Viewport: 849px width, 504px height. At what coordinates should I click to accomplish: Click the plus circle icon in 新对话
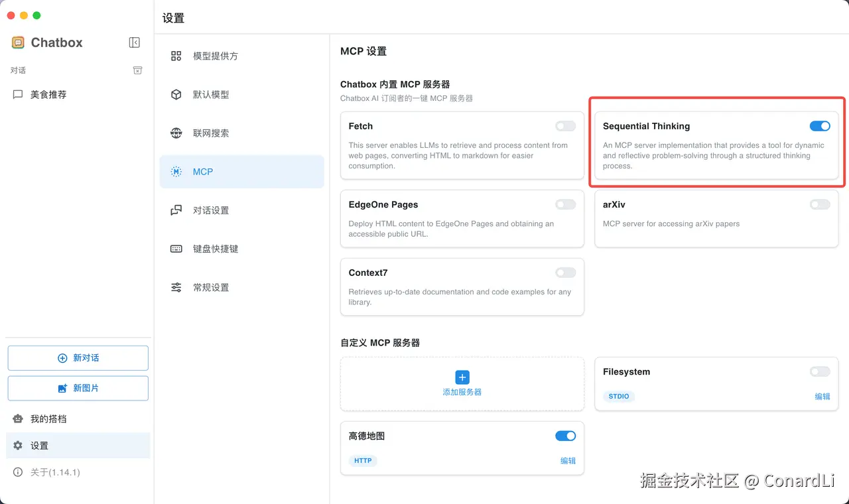tap(62, 358)
